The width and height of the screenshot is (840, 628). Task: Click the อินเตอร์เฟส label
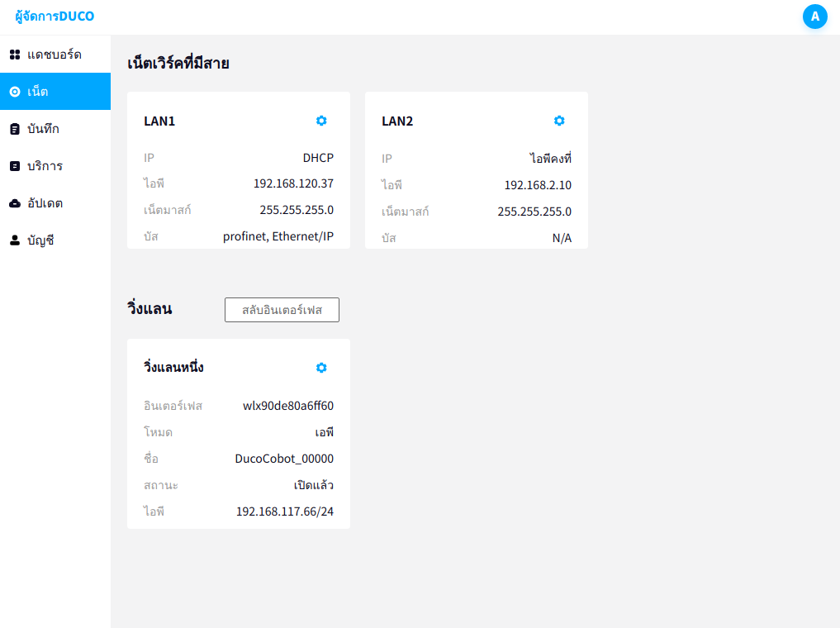click(173, 406)
